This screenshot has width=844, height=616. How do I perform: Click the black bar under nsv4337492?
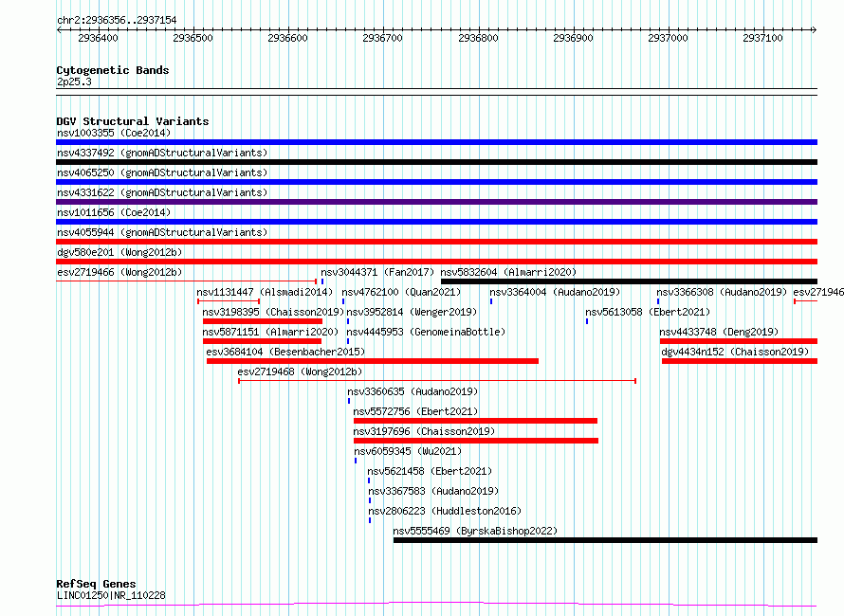pyautogui.click(x=436, y=162)
